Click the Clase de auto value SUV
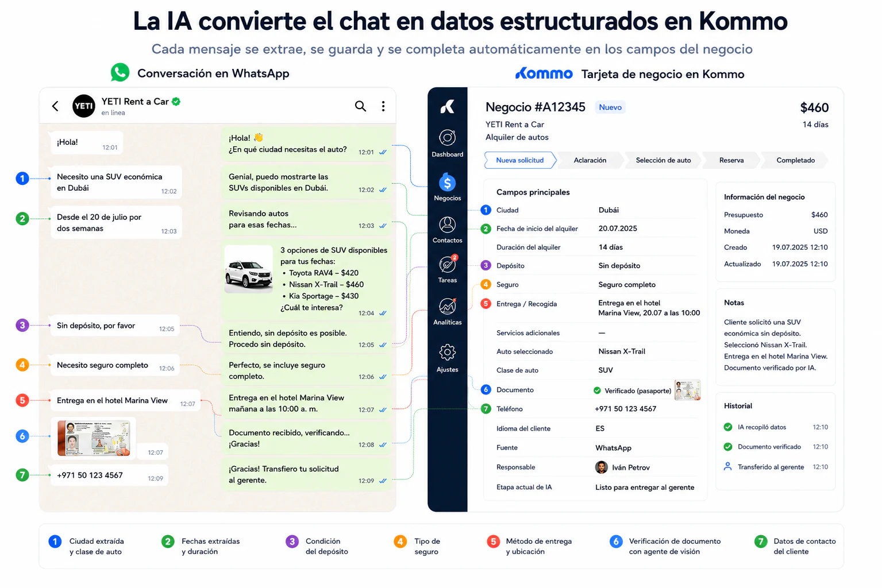Viewport: 882px width, 588px height. point(606,370)
